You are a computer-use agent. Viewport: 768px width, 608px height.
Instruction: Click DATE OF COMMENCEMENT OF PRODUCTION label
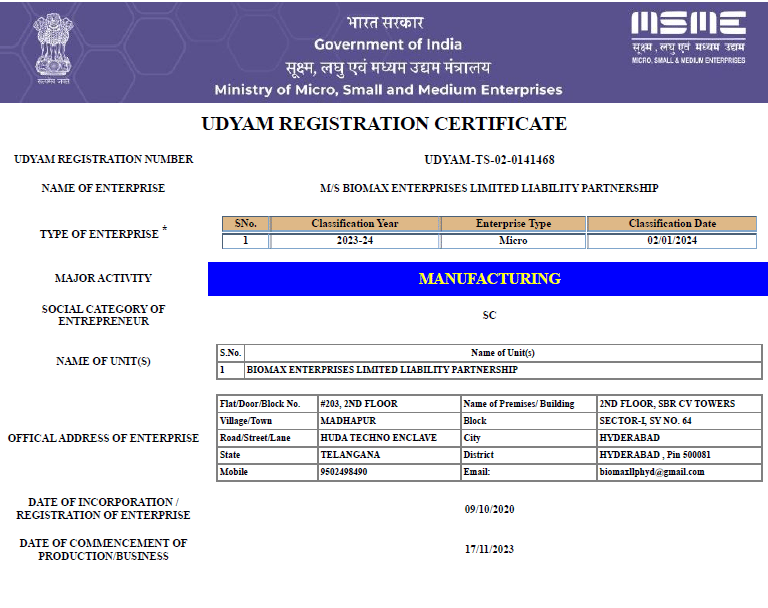[x=103, y=550]
